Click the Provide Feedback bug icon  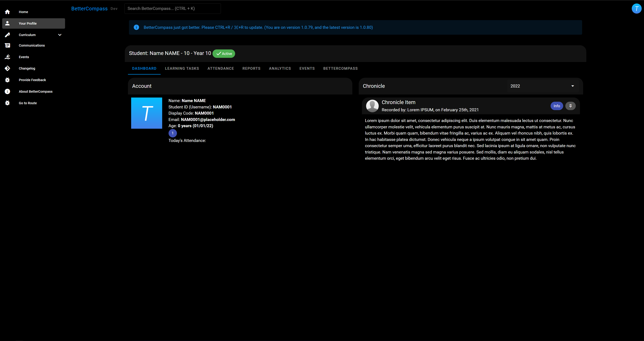pyautogui.click(x=8, y=80)
